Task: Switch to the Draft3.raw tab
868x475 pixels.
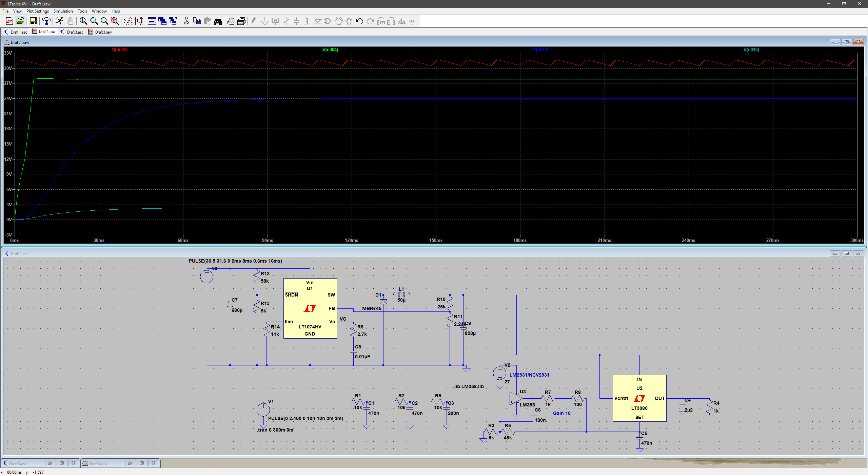Action: 100,32
